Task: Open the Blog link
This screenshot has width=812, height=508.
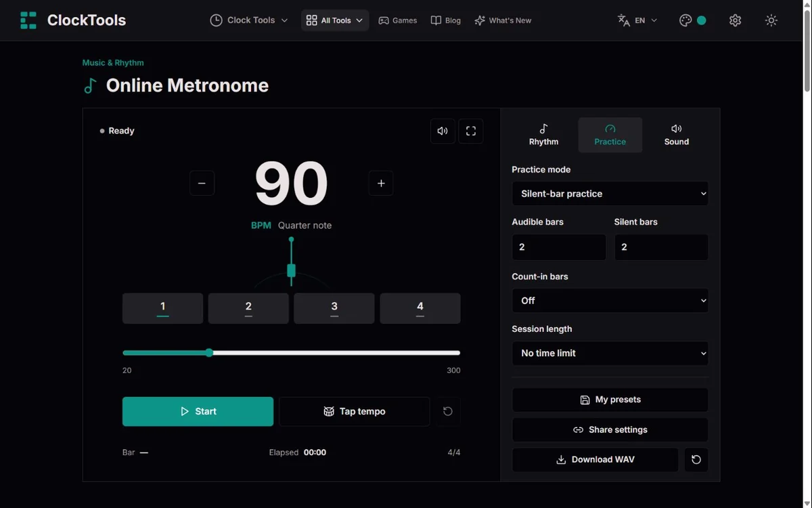Action: 446,20
